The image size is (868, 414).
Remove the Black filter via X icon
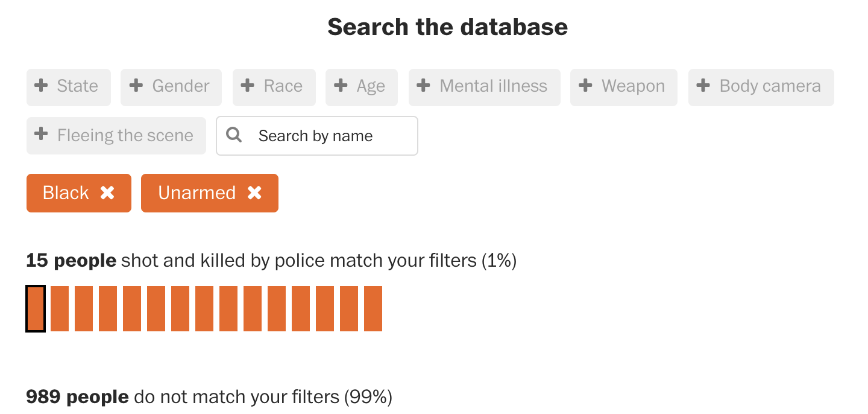(x=107, y=193)
